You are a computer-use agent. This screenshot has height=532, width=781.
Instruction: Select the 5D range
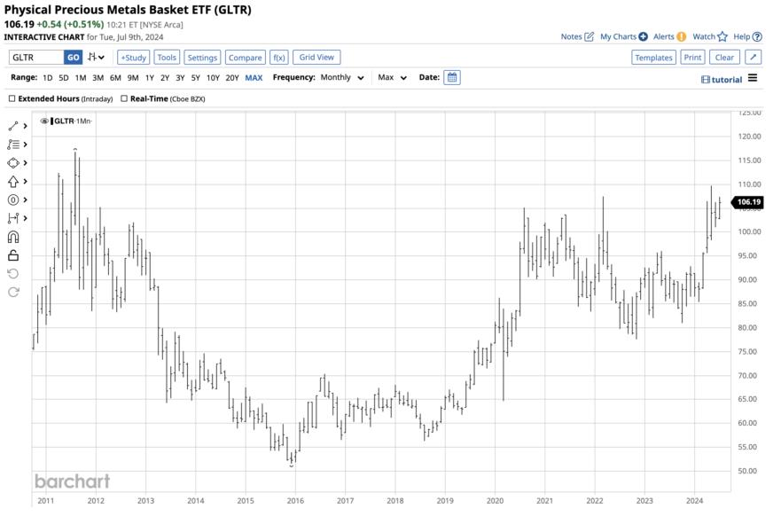[63, 78]
